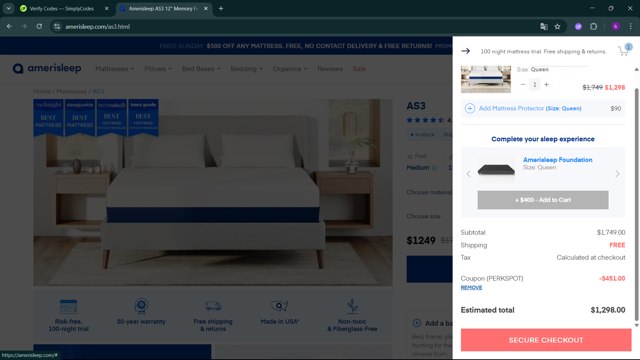This screenshot has width=640, height=360.
Task: Go back in browser history
Action: coord(9,27)
